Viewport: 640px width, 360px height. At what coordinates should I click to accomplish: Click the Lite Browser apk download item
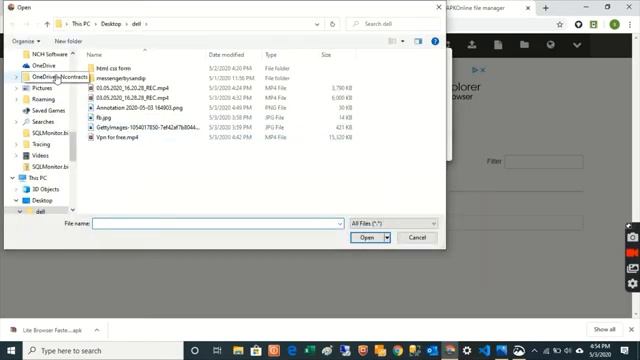point(52,330)
